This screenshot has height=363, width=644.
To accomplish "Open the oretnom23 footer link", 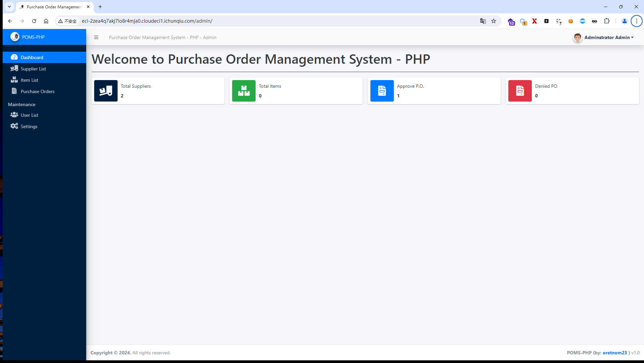I will click(x=615, y=353).
